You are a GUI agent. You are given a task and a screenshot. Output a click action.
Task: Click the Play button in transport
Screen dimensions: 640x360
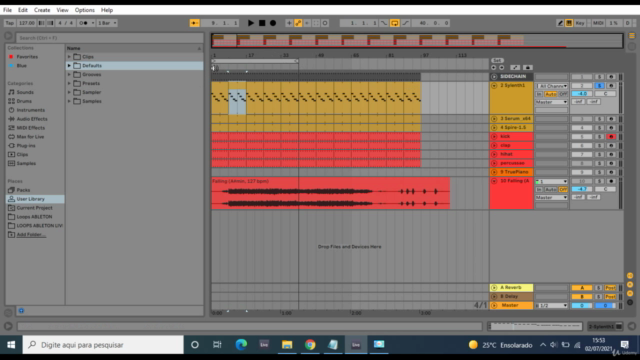click(x=251, y=23)
